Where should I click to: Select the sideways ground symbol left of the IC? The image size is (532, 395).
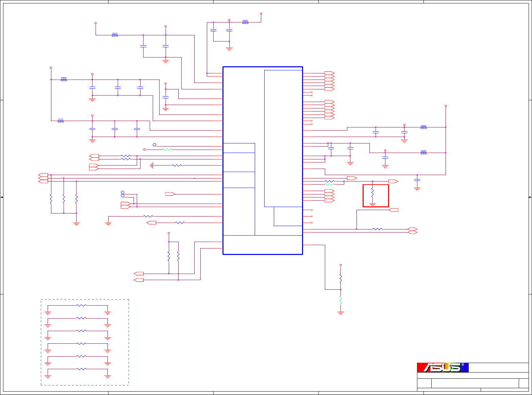pyautogui.click(x=152, y=166)
